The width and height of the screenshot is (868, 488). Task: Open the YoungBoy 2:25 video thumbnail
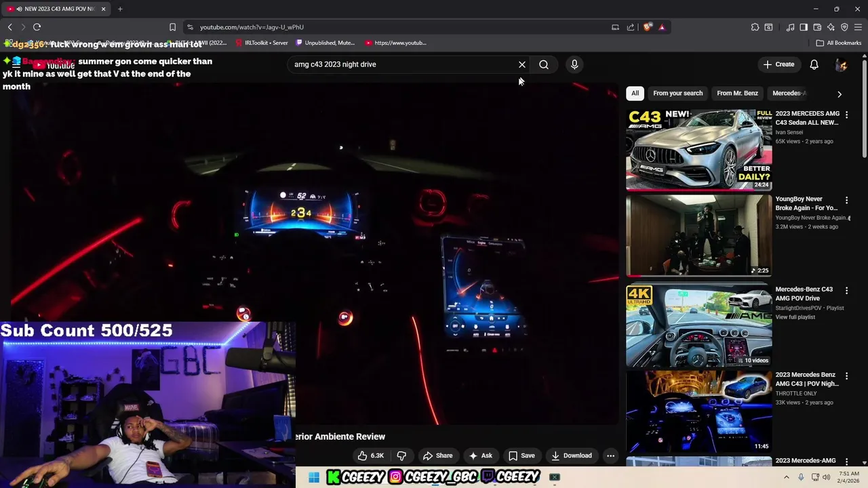click(x=698, y=235)
